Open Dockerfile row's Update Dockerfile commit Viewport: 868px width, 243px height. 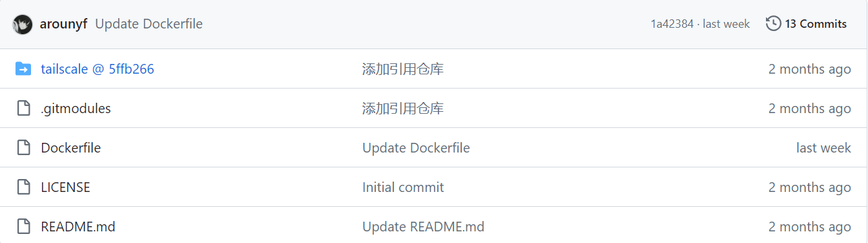pyautogui.click(x=416, y=148)
